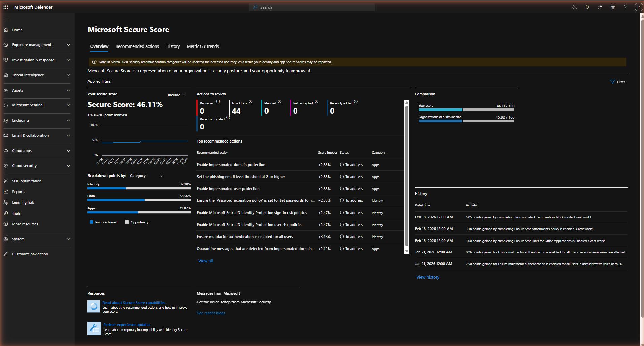644x346 pixels.
Task: Click the community feedback icon in header
Action: pyautogui.click(x=600, y=7)
